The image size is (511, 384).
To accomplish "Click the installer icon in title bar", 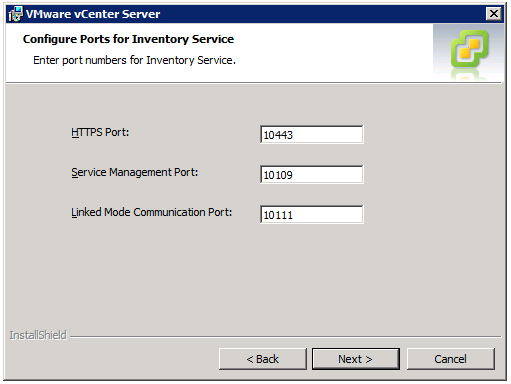I will pyautogui.click(x=15, y=14).
